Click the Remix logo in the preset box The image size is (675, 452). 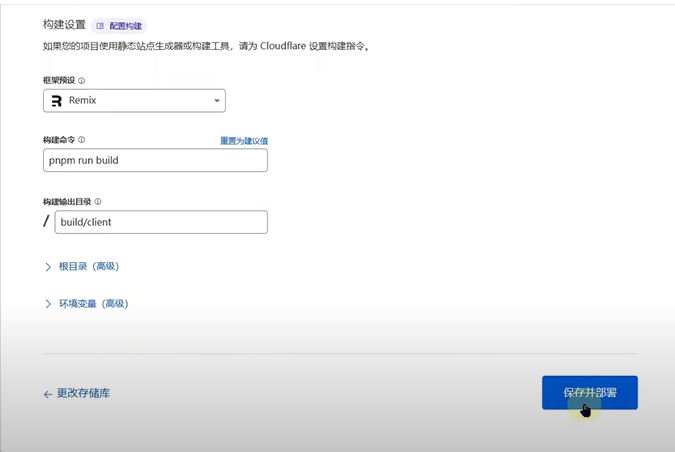57,101
